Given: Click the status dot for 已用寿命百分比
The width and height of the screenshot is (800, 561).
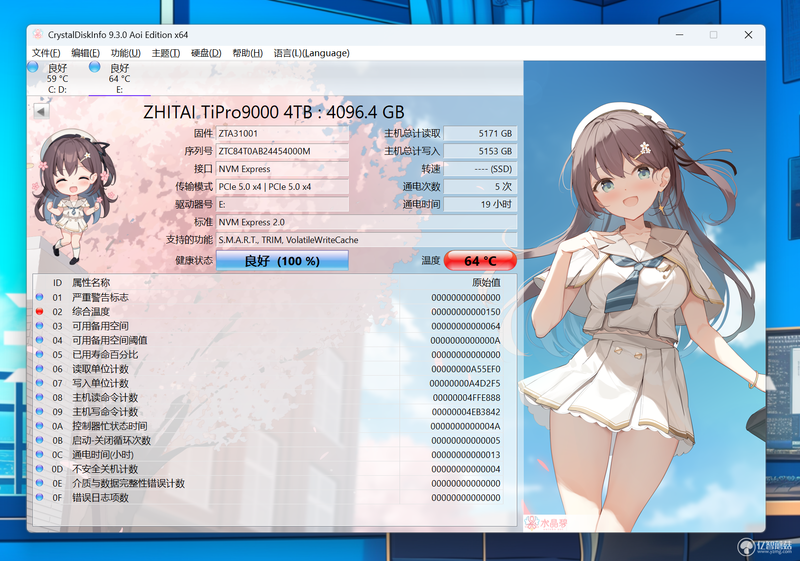Looking at the screenshot, I should [39, 354].
